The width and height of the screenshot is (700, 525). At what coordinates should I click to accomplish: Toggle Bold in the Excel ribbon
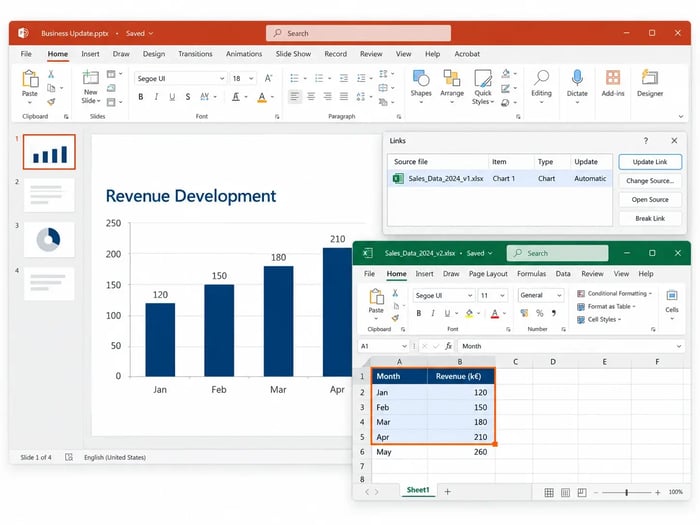[419, 313]
